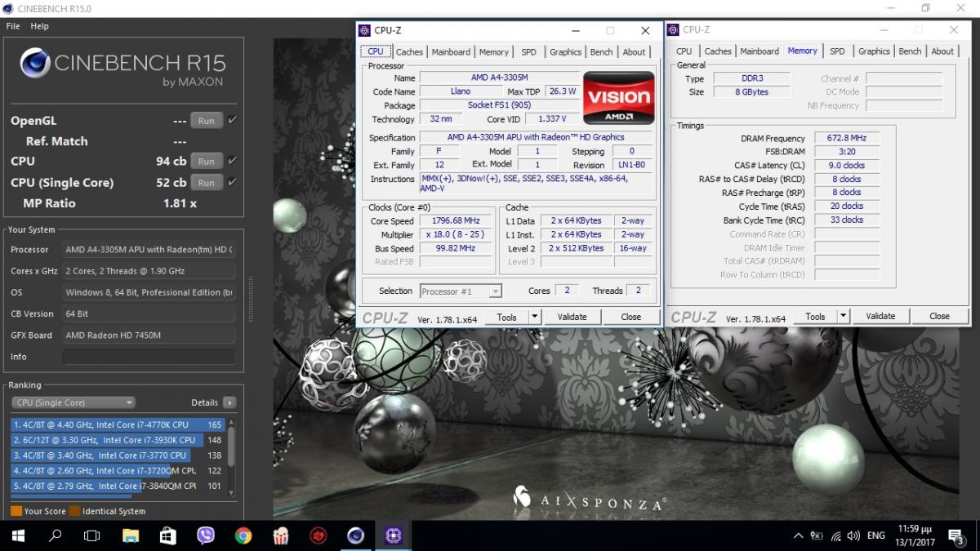Open the File menu in Cinebench
The image size is (980, 551).
[x=13, y=26]
